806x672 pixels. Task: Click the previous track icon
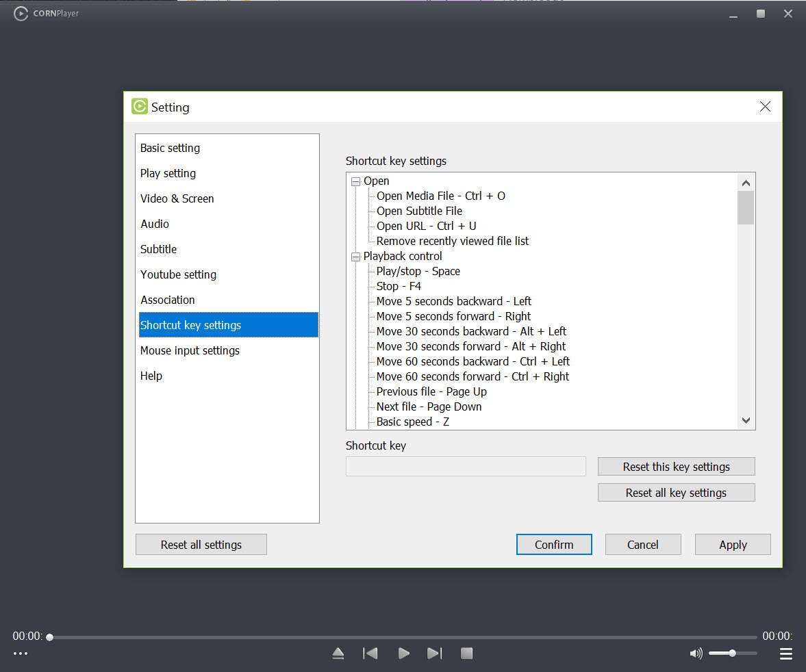tap(370, 653)
